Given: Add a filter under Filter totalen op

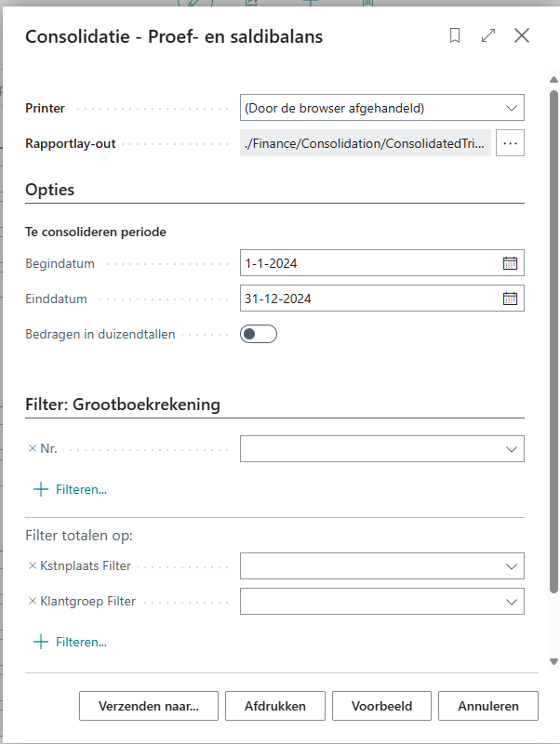Looking at the screenshot, I should 71,642.
